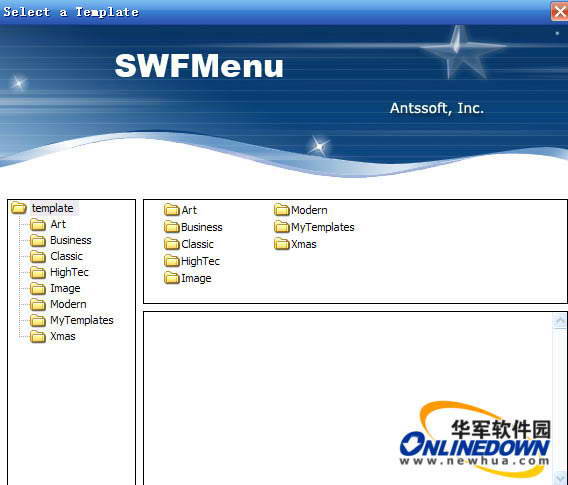Click the Business folder icon in tree
Viewport: 568px width, 485px height.
38,241
